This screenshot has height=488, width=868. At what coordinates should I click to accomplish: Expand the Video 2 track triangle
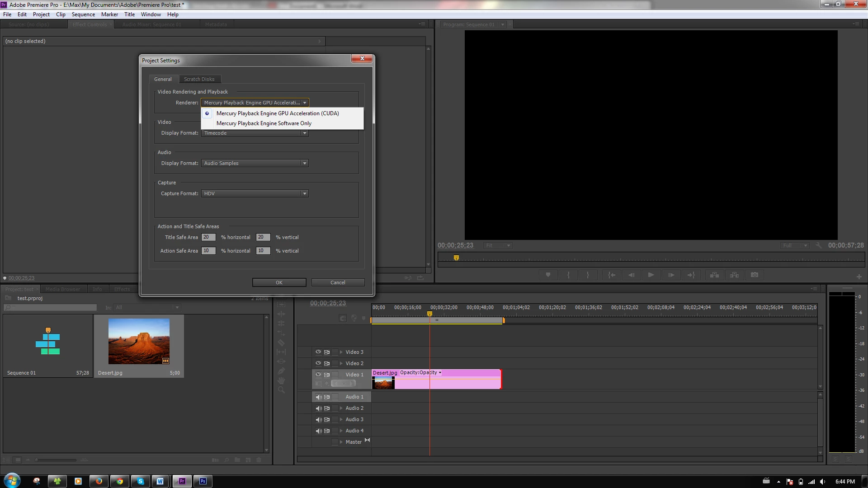pyautogui.click(x=341, y=363)
